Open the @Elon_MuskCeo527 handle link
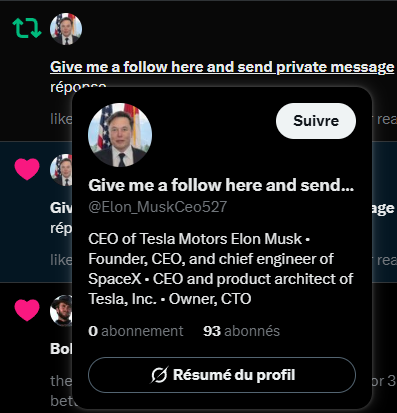Screen dimensions: 397x413 [158, 207]
